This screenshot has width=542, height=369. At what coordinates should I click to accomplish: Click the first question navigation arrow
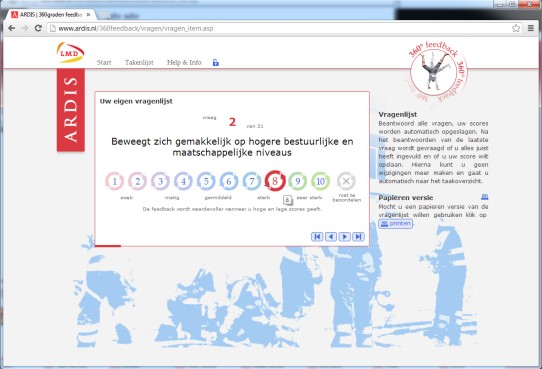coord(317,237)
